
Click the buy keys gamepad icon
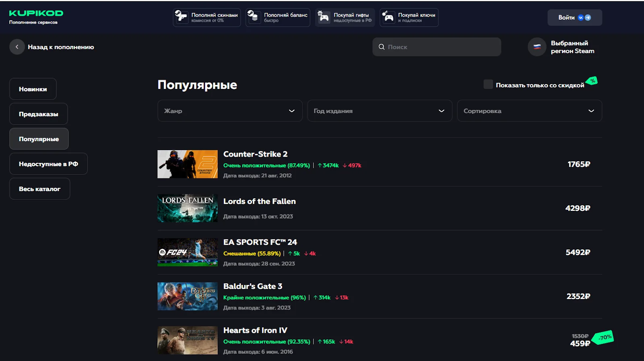[388, 17]
